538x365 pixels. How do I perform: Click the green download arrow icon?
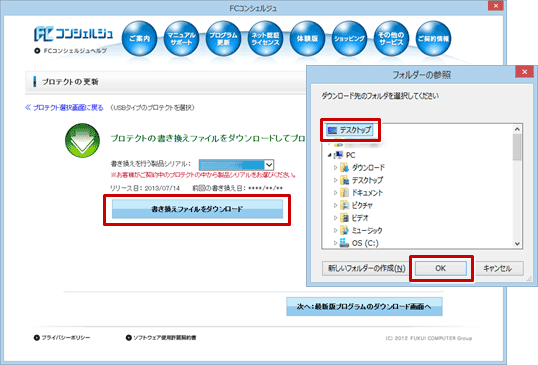pos(82,141)
